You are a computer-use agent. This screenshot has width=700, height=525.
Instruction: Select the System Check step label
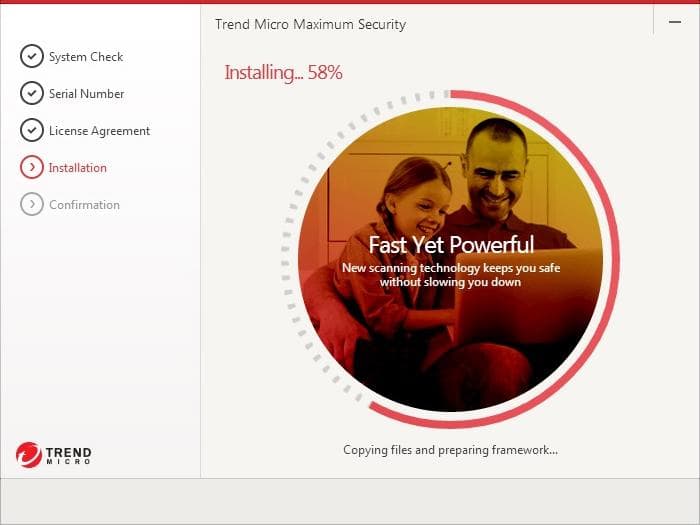[x=86, y=57]
